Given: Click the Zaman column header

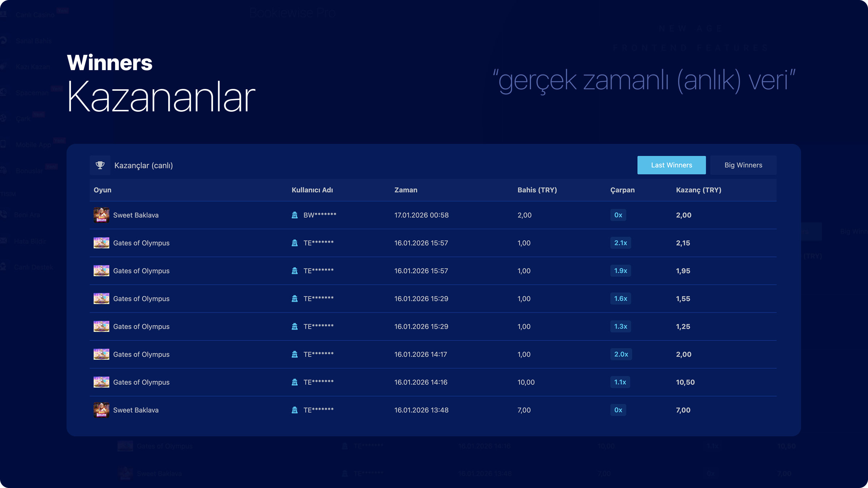Looking at the screenshot, I should [406, 190].
